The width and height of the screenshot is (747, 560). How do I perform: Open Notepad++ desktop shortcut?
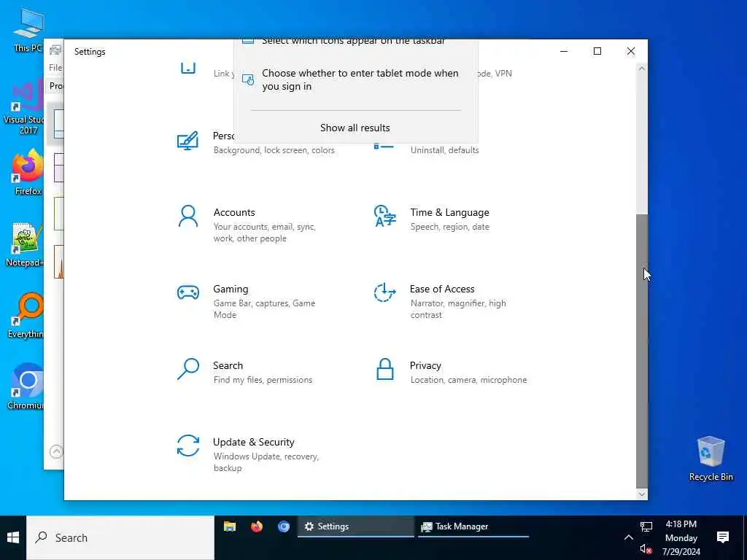[25, 245]
